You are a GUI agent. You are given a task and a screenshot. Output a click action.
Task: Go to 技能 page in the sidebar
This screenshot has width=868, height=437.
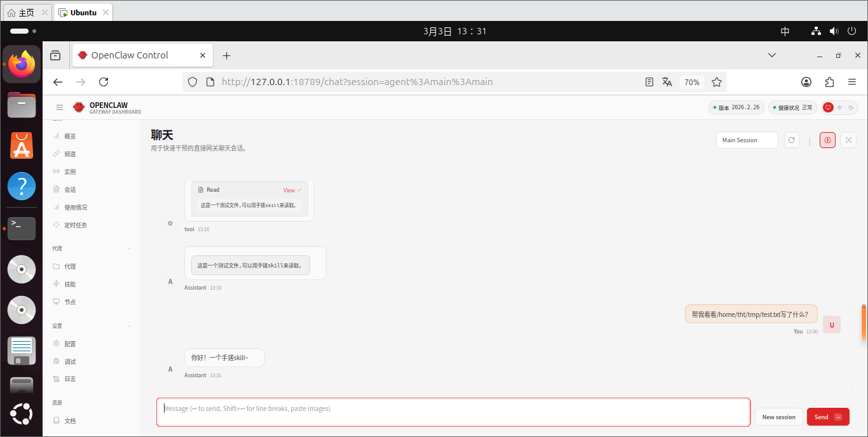click(70, 284)
